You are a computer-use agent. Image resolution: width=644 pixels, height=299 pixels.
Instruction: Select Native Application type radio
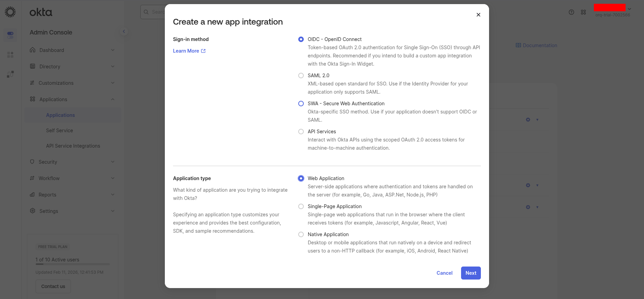pos(301,234)
